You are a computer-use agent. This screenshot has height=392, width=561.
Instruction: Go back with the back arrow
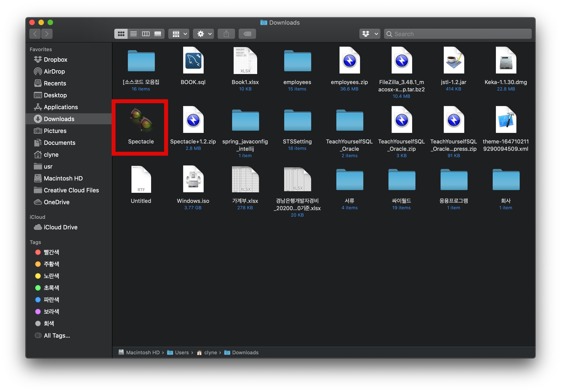(x=35, y=34)
